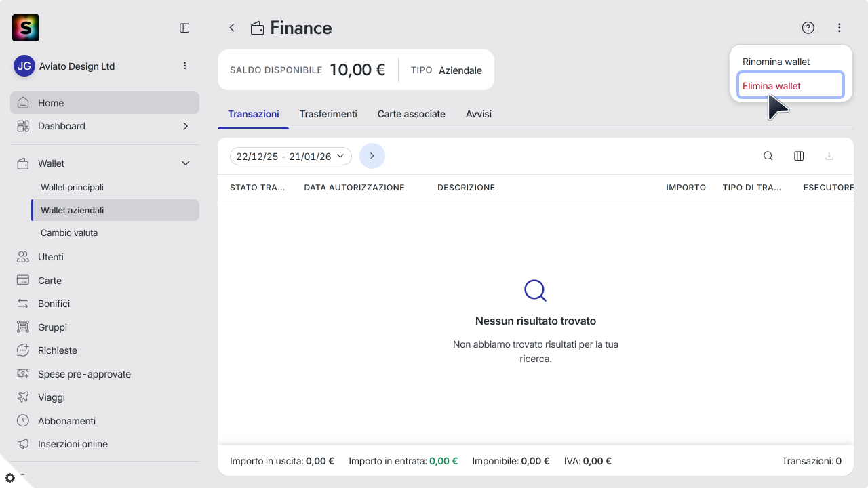Click the JG account avatar

point(24,66)
